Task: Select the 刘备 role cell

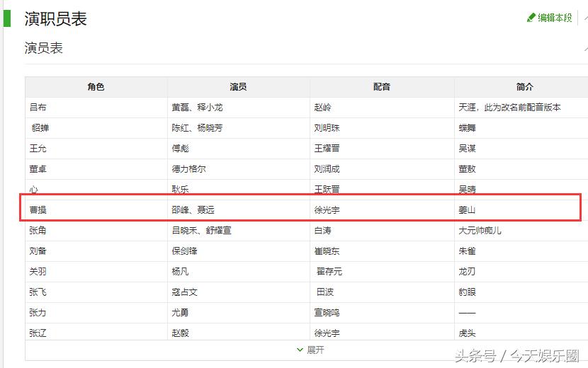Action: (x=96, y=251)
